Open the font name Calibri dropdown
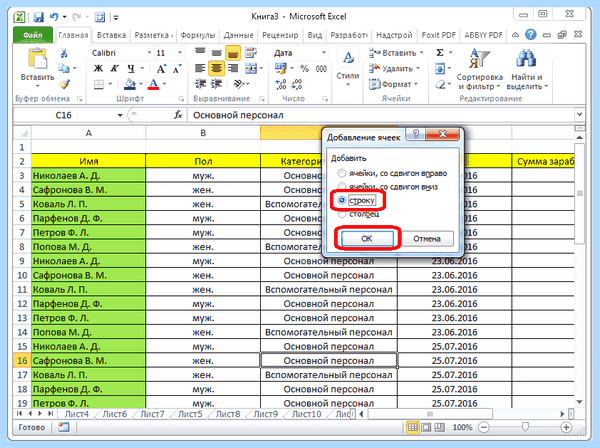 149,53
